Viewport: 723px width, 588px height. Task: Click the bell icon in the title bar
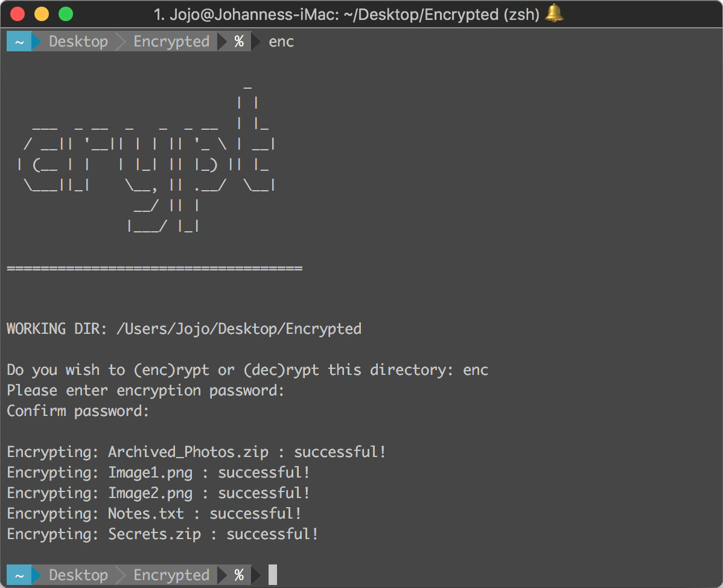(554, 14)
